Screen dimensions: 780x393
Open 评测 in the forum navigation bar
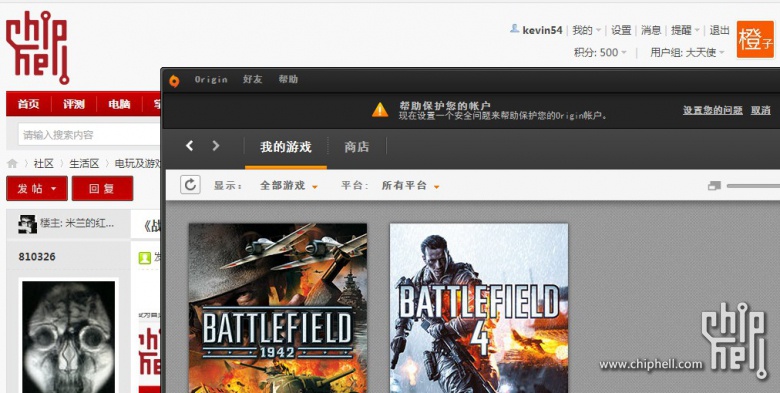74,104
